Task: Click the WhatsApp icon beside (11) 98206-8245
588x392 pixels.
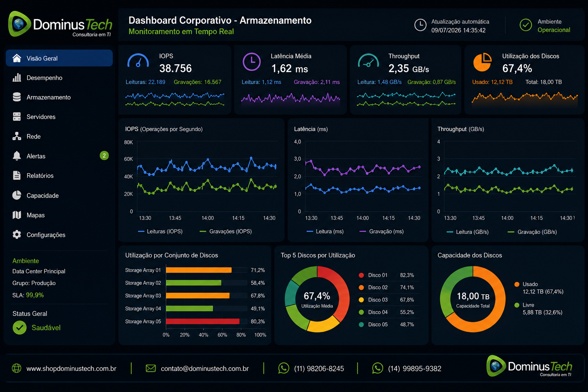Action: pos(283,368)
